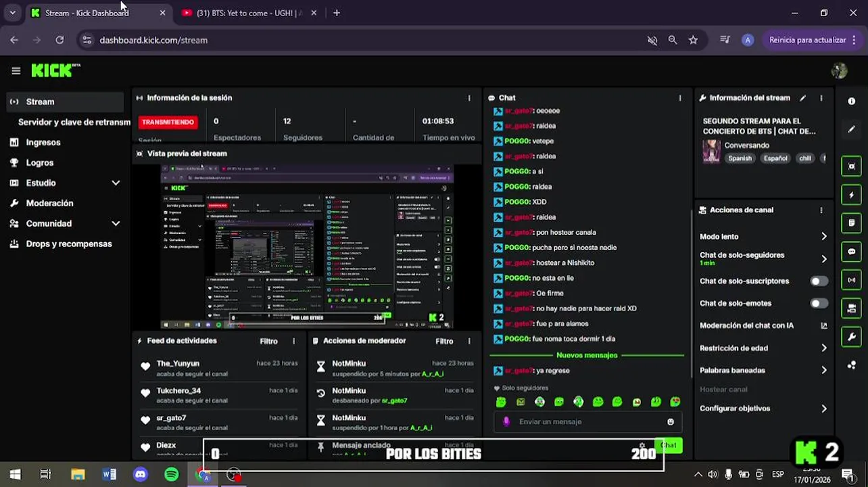Toggle Chat de solo-emotes switch

pyautogui.click(x=819, y=303)
